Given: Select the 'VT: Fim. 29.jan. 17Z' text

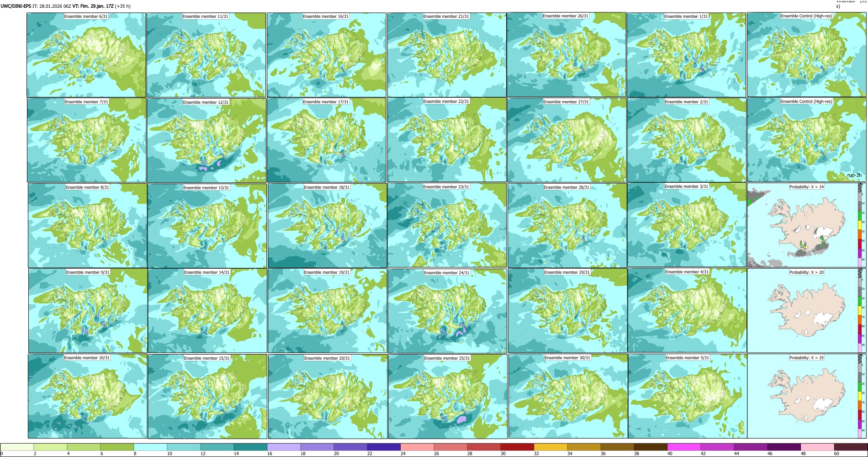Looking at the screenshot, I should [93, 6].
